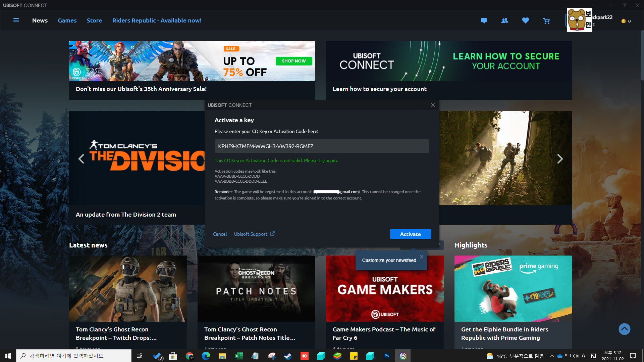Open Microsoft To Do from taskbar
Viewport: 644px width, 362px height.
(x=157, y=356)
